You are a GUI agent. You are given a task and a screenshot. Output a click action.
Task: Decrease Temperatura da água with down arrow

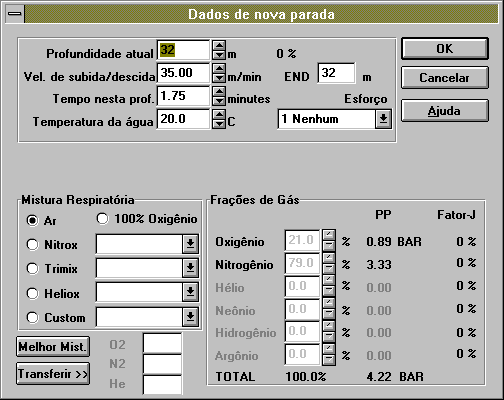(x=219, y=124)
